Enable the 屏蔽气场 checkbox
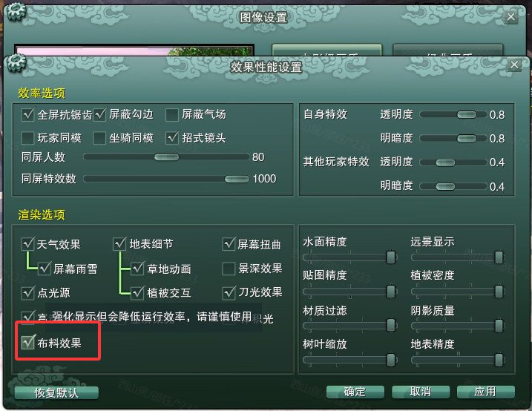Image resolution: width=532 pixels, height=411 pixels. pos(171,114)
